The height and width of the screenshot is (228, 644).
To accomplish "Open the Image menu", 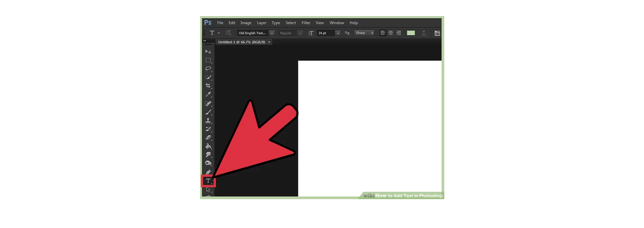I will point(246,23).
